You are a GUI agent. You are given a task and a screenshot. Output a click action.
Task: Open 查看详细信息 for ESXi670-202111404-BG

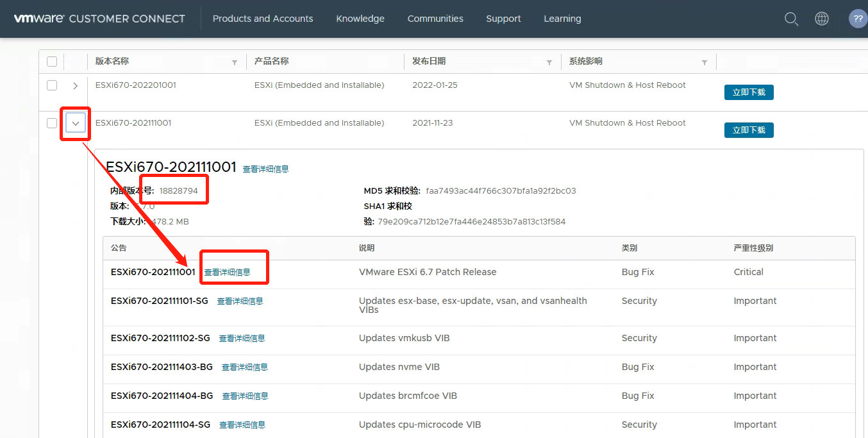pyautogui.click(x=245, y=396)
